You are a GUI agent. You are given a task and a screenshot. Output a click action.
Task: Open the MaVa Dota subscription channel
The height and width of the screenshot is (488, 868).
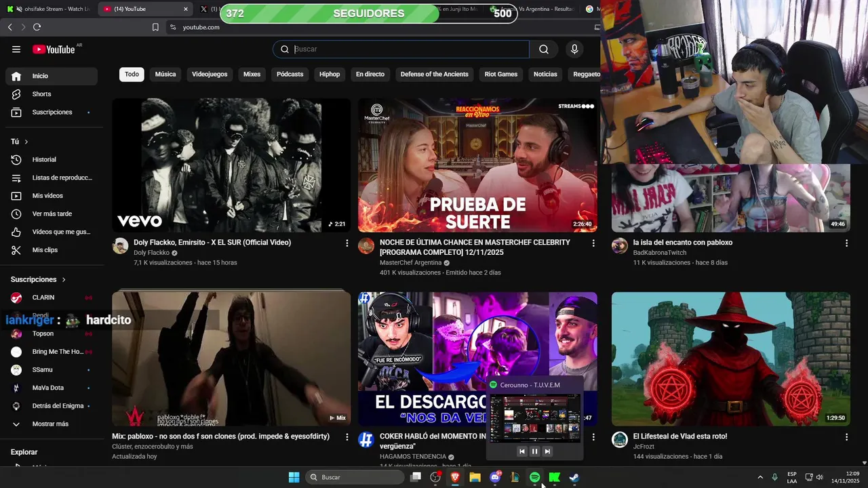(x=52, y=388)
